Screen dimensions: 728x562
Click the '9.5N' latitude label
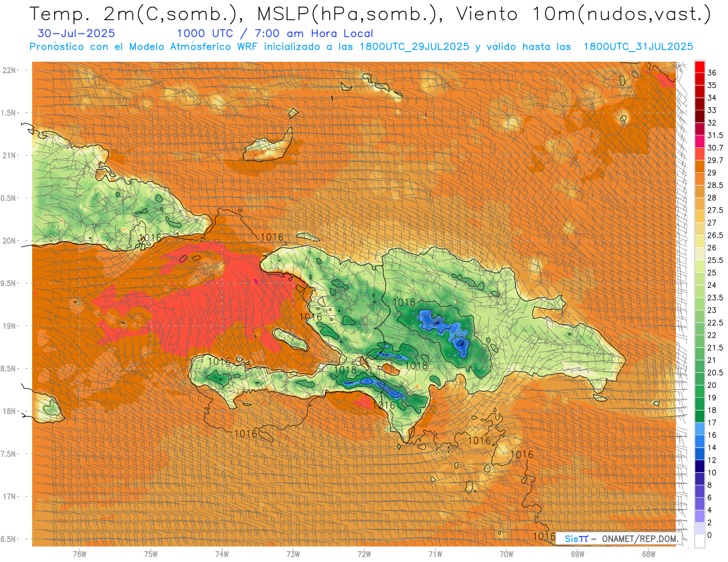9,283
